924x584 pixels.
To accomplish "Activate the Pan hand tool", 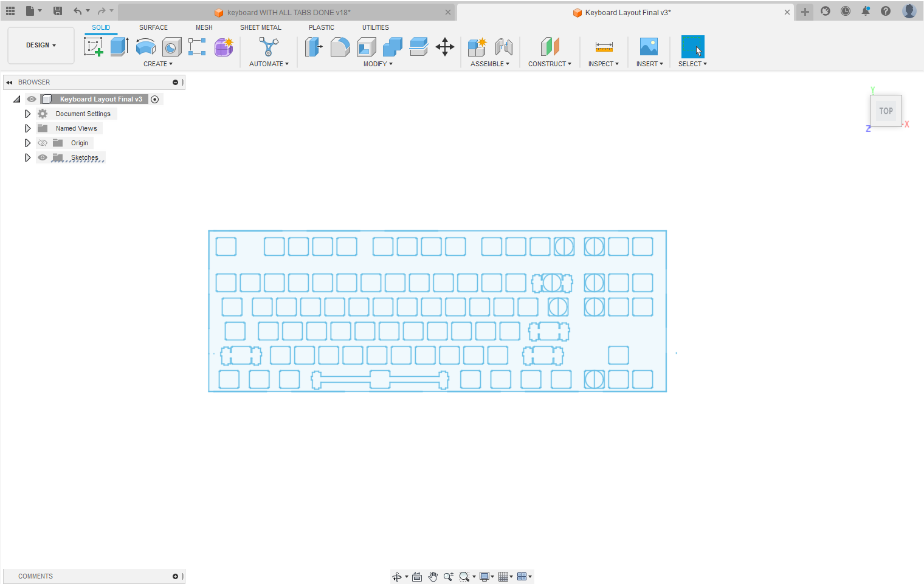I will click(433, 577).
